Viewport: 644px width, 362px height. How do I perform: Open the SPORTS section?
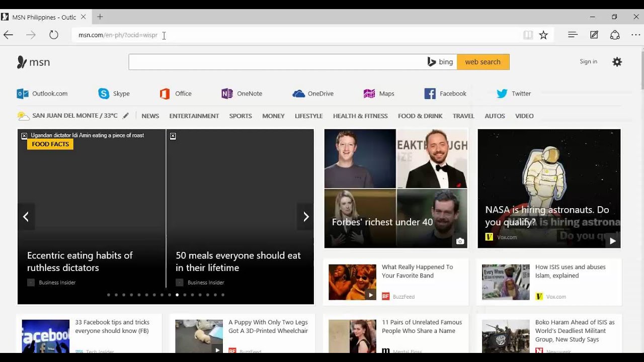(x=240, y=116)
